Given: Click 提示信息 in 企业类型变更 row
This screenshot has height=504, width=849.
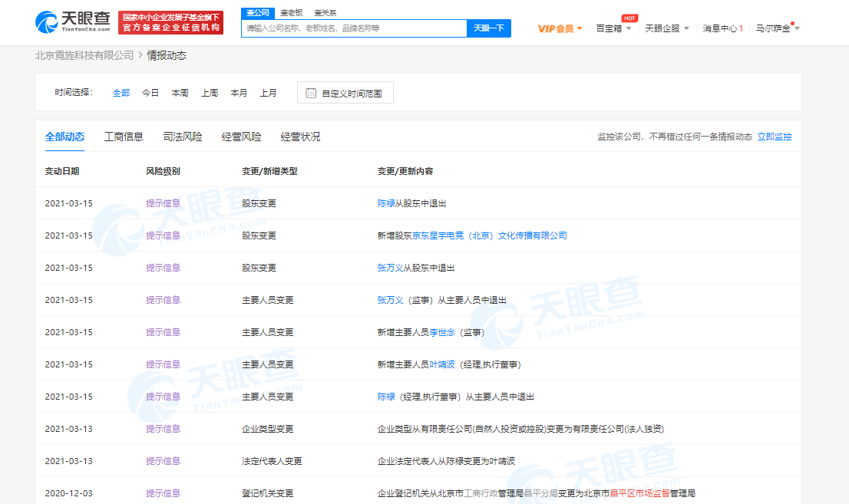Looking at the screenshot, I should [163, 429].
